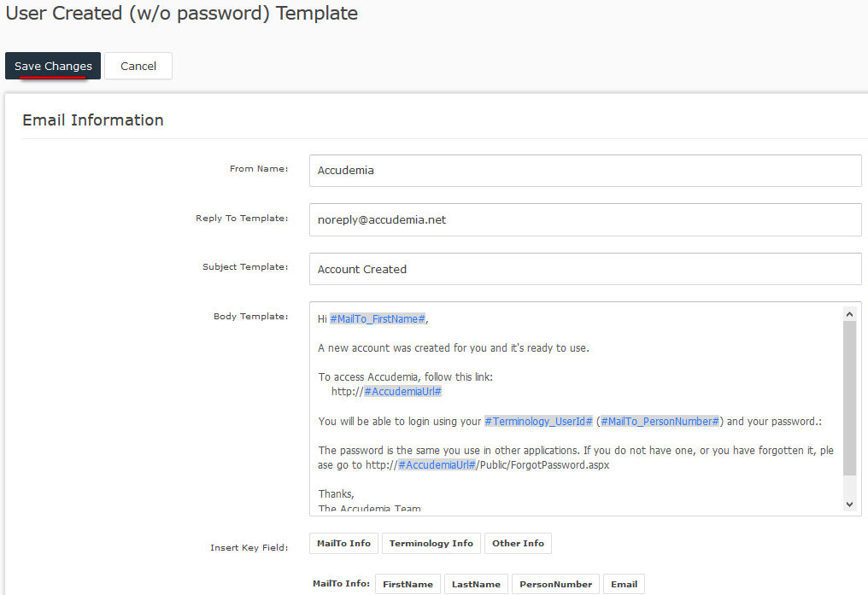This screenshot has height=595, width=868.
Task: Switch to the MailTo Info key field tab
Action: pyautogui.click(x=343, y=543)
